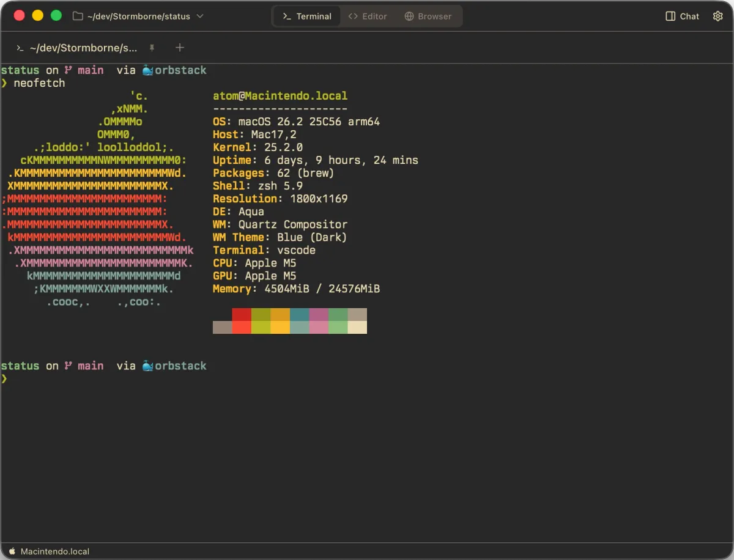Toggle the pin on the terminal session tab
734x560 pixels.
click(152, 48)
